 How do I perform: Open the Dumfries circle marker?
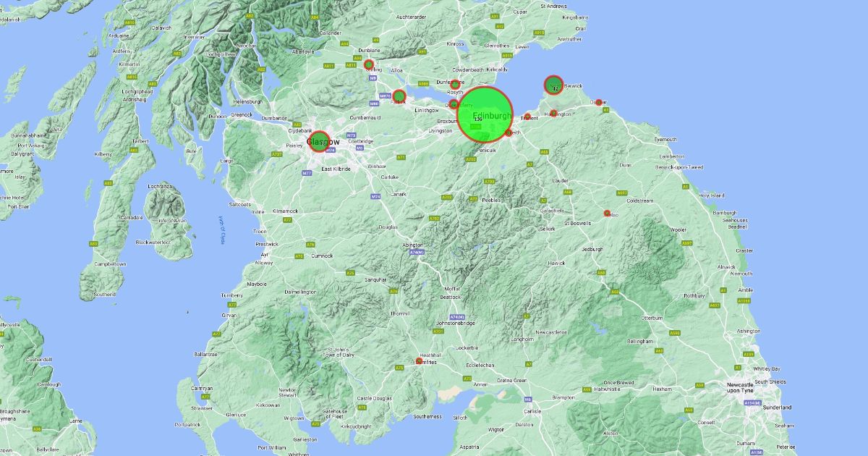419,360
